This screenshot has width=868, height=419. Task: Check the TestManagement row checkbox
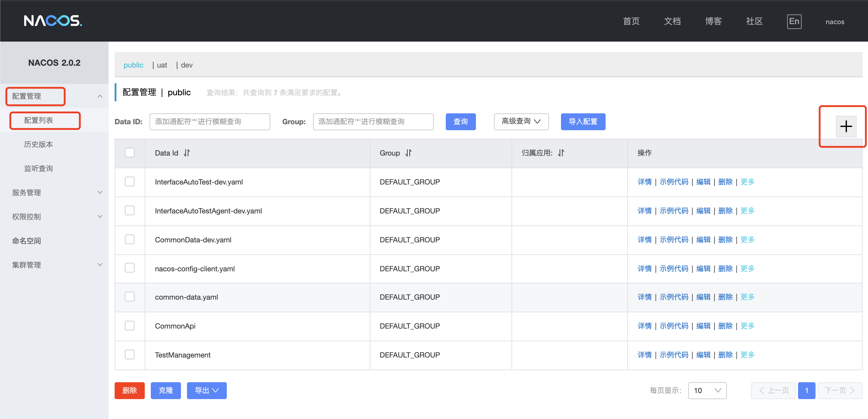130,355
